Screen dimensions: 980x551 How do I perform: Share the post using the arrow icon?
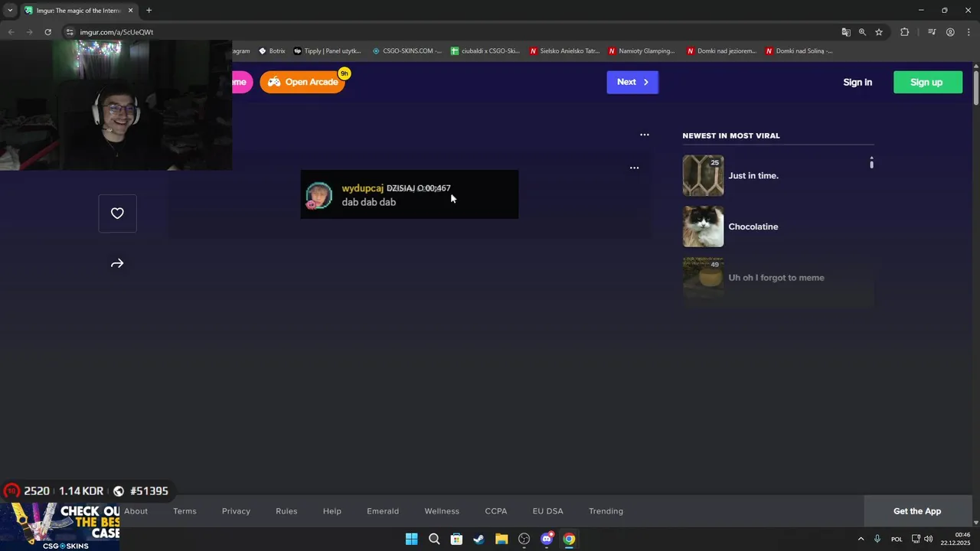[117, 263]
